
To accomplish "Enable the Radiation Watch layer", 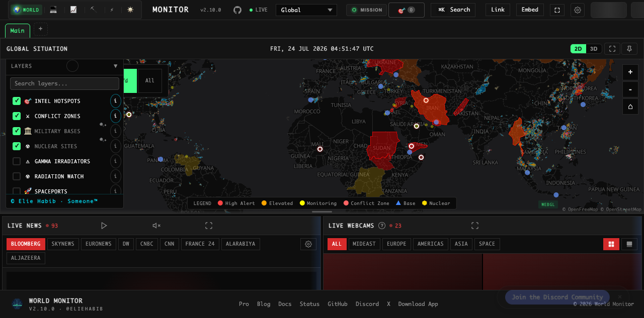I will (x=17, y=176).
